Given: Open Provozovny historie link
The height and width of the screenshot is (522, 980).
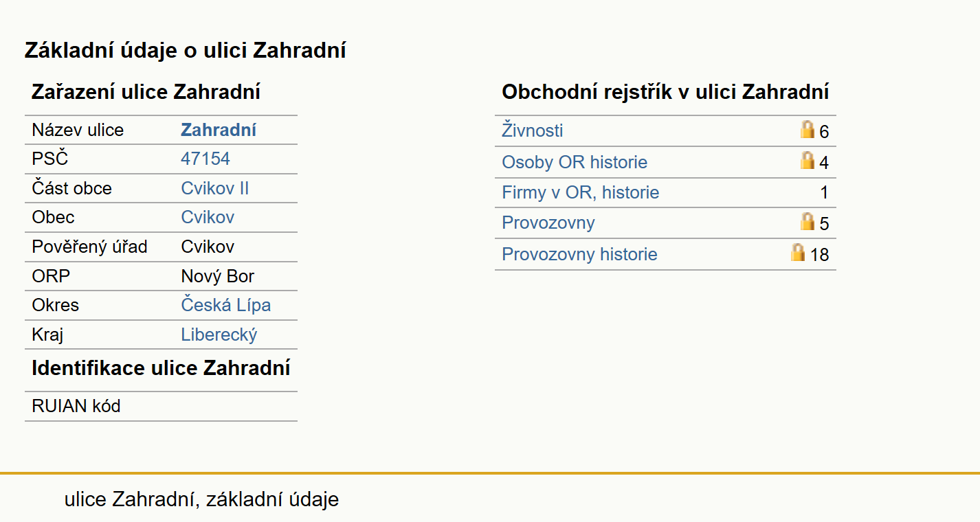Looking at the screenshot, I should (579, 254).
